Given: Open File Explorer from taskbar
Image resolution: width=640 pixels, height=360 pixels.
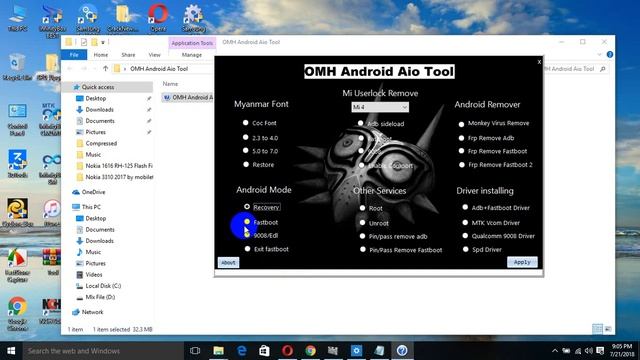Looking at the screenshot, I should click(218, 351).
